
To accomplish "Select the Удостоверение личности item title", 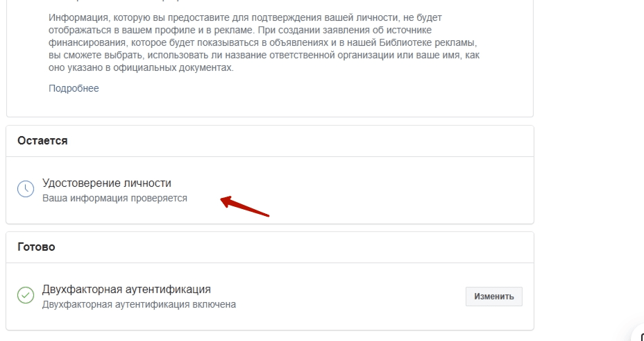I will 107,183.
